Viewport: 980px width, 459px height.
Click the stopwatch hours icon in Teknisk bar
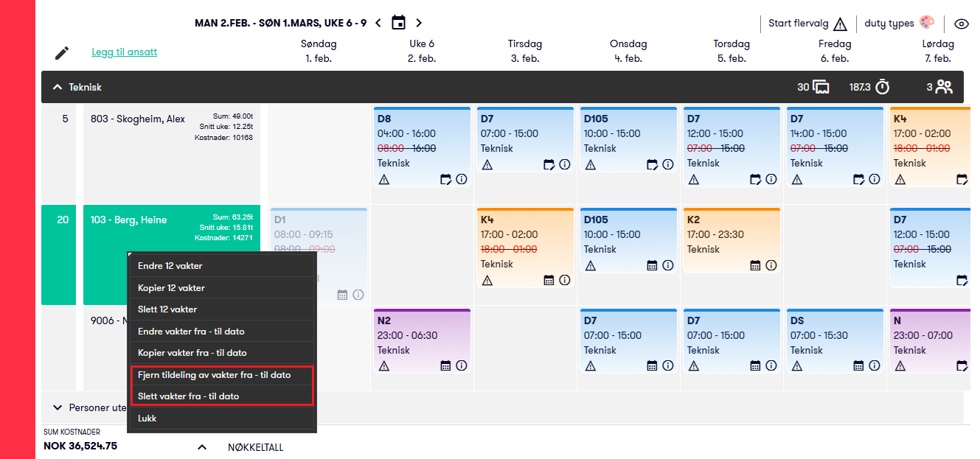point(883,88)
